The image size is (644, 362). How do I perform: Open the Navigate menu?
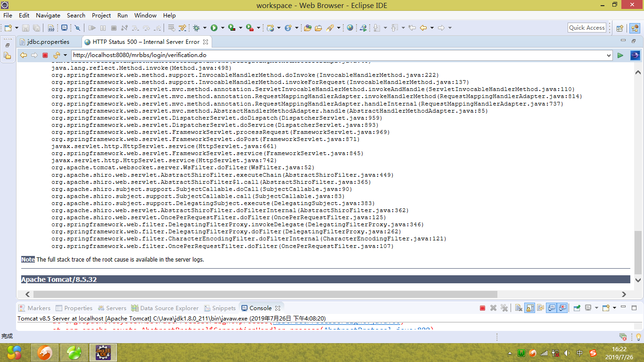point(48,15)
